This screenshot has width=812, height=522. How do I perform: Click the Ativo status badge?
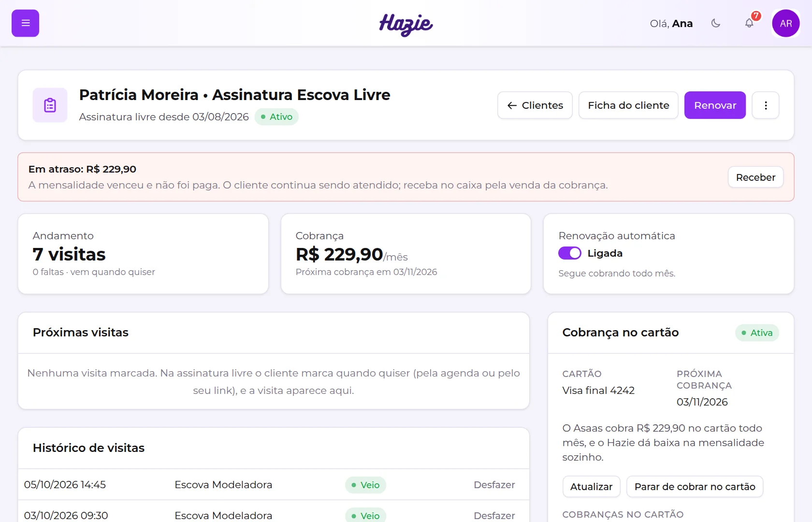point(276,117)
